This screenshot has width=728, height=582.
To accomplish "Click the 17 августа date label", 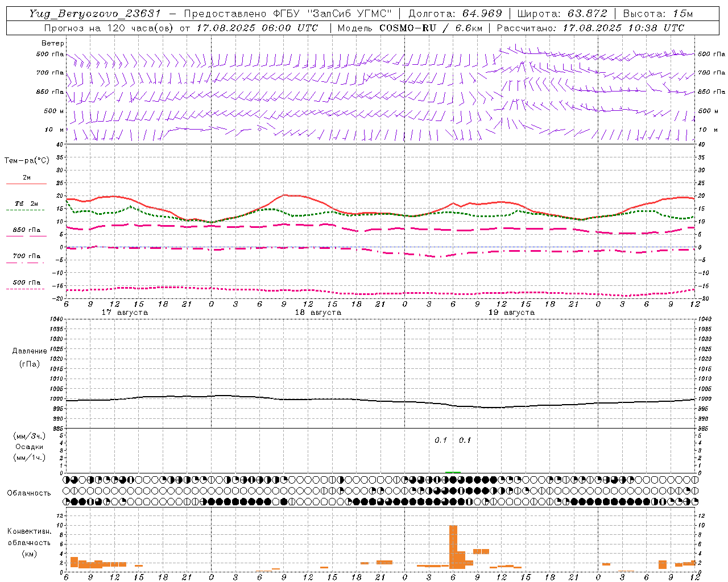I will 125,313.
